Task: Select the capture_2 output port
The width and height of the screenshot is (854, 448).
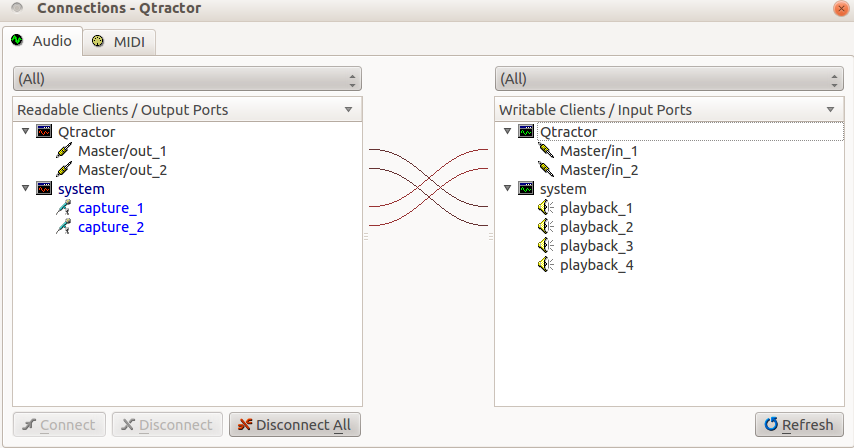Action: coord(111,227)
